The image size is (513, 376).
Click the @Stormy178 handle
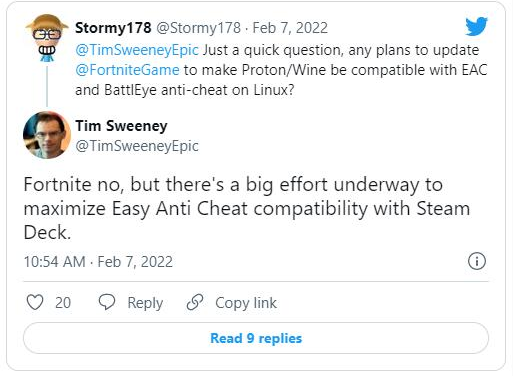pos(198,28)
